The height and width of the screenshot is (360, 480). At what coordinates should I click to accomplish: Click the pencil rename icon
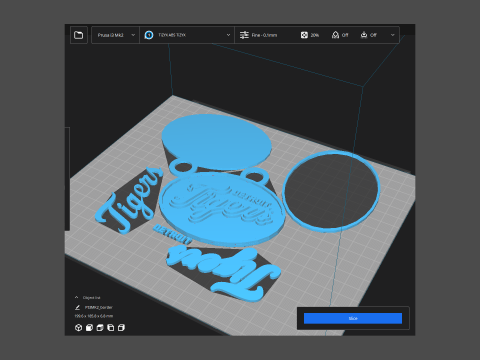coord(77,307)
